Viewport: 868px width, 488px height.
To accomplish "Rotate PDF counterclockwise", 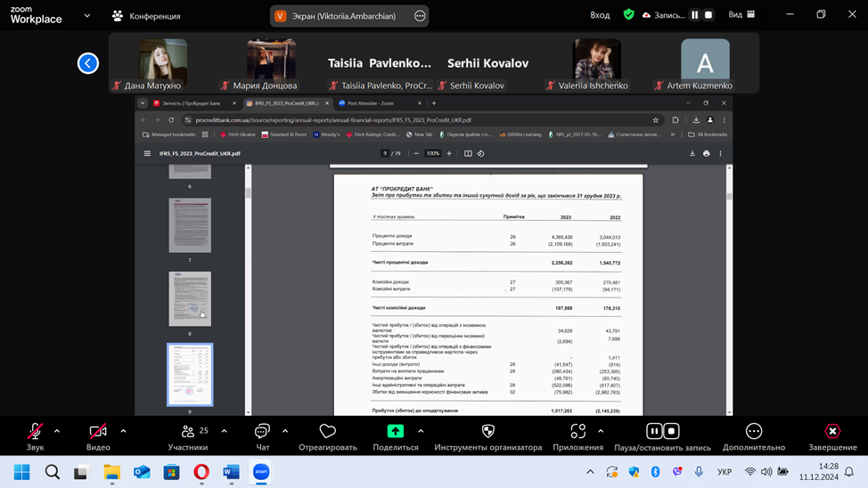I will point(480,154).
